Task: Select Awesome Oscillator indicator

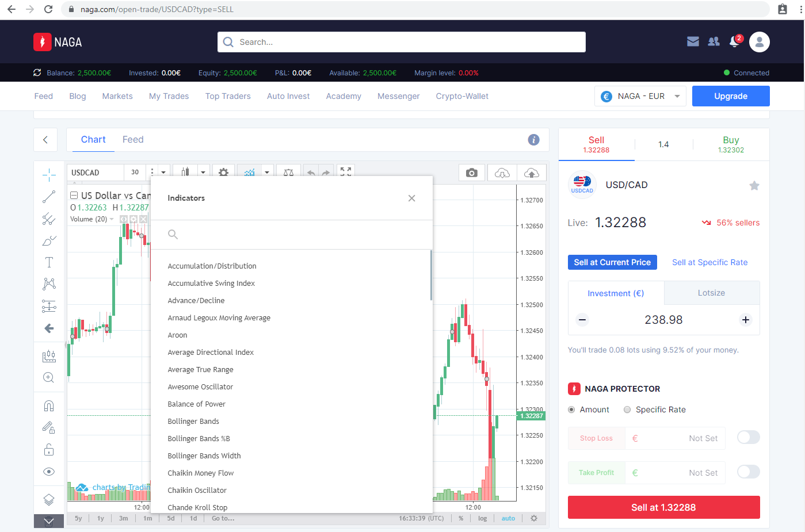Action: [x=200, y=387]
